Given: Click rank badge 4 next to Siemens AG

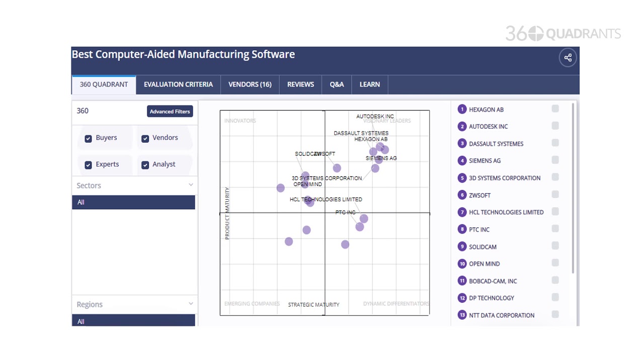Looking at the screenshot, I should pyautogui.click(x=462, y=160).
